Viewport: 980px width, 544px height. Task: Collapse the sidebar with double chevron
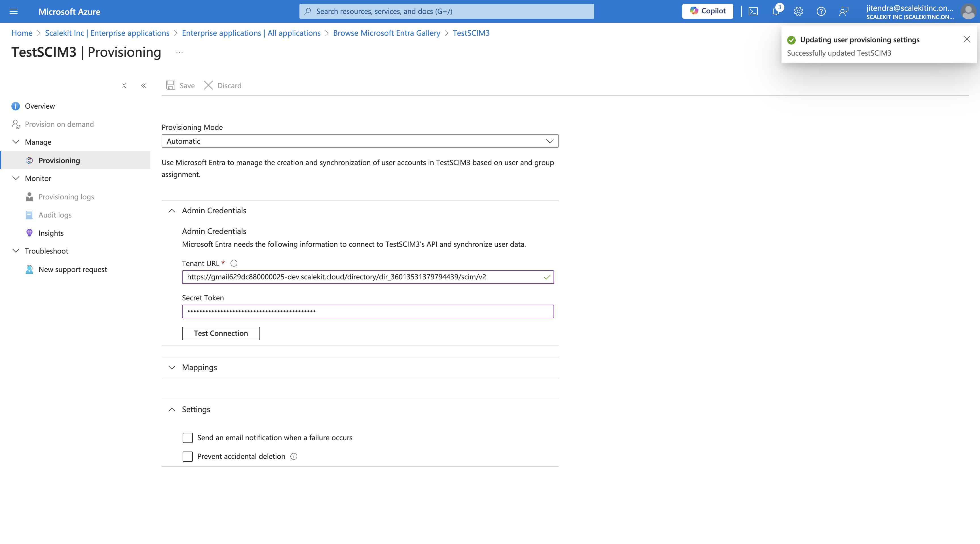(x=143, y=86)
